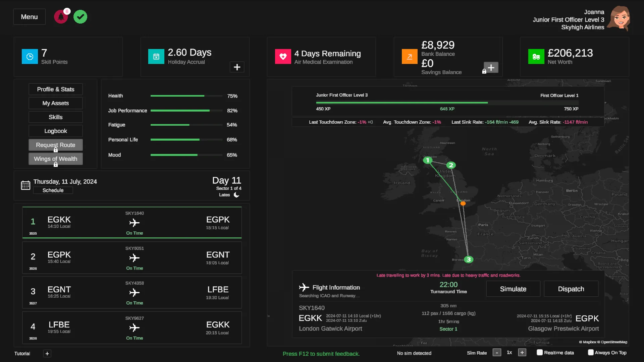Viewport: 644px width, 362px height.
Task: Open the red notifications bell icon
Action: tap(61, 17)
